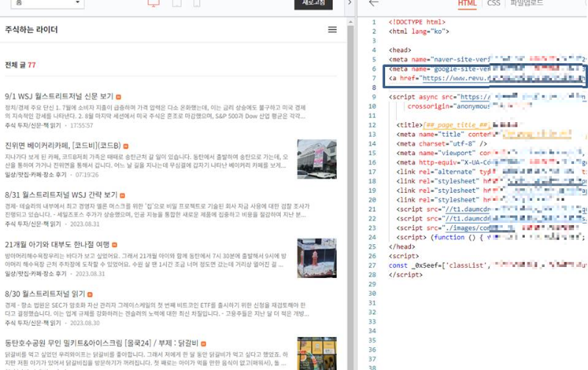Go back using the left arrow icon

pyautogui.click(x=373, y=3)
